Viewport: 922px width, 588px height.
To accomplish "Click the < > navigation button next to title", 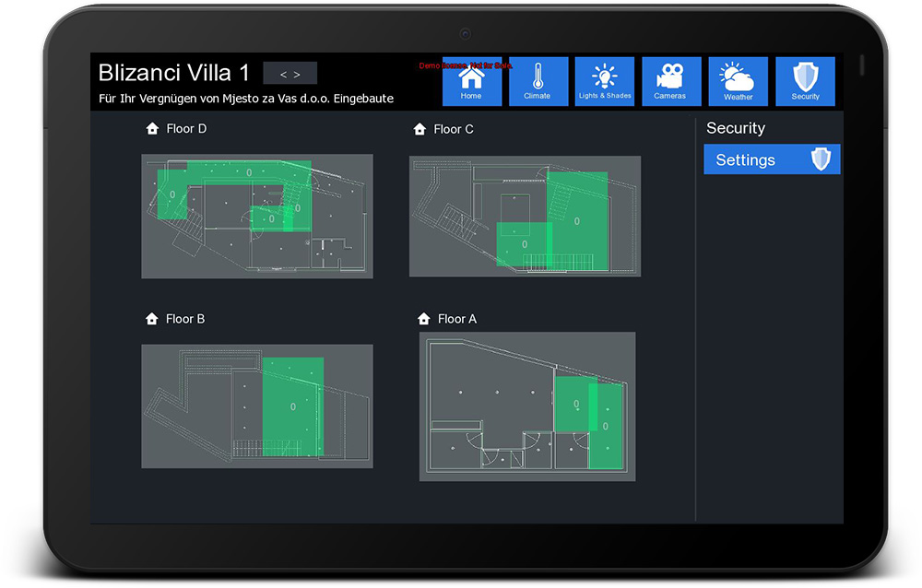I will pos(290,74).
